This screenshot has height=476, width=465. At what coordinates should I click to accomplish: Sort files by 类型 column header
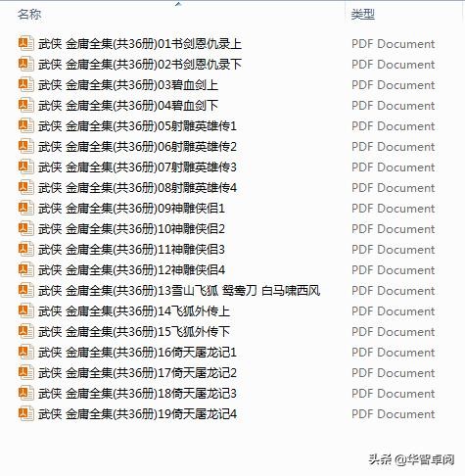click(x=363, y=15)
